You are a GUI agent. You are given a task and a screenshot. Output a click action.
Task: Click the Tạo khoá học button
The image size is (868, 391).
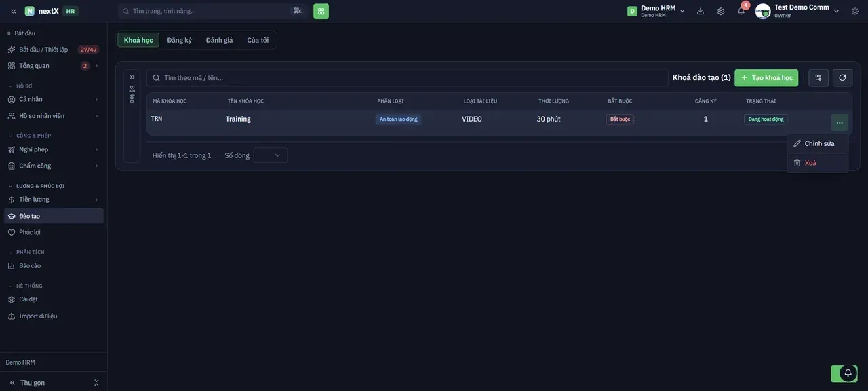pyautogui.click(x=766, y=77)
